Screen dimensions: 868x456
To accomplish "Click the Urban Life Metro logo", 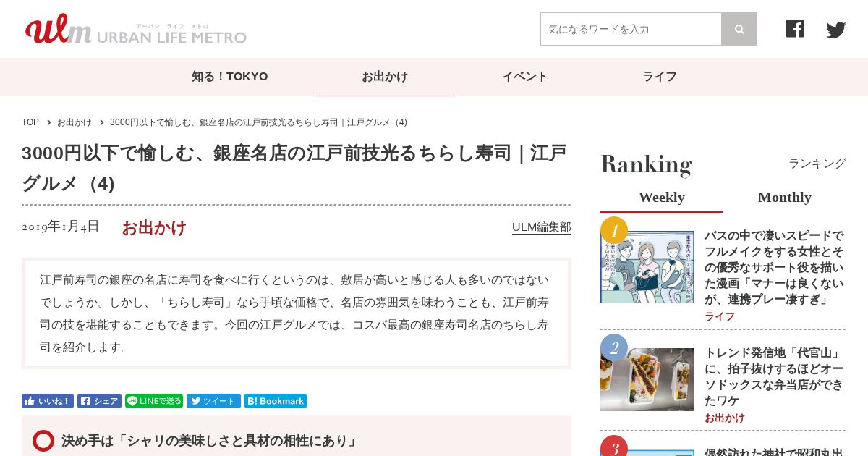I will click(135, 29).
